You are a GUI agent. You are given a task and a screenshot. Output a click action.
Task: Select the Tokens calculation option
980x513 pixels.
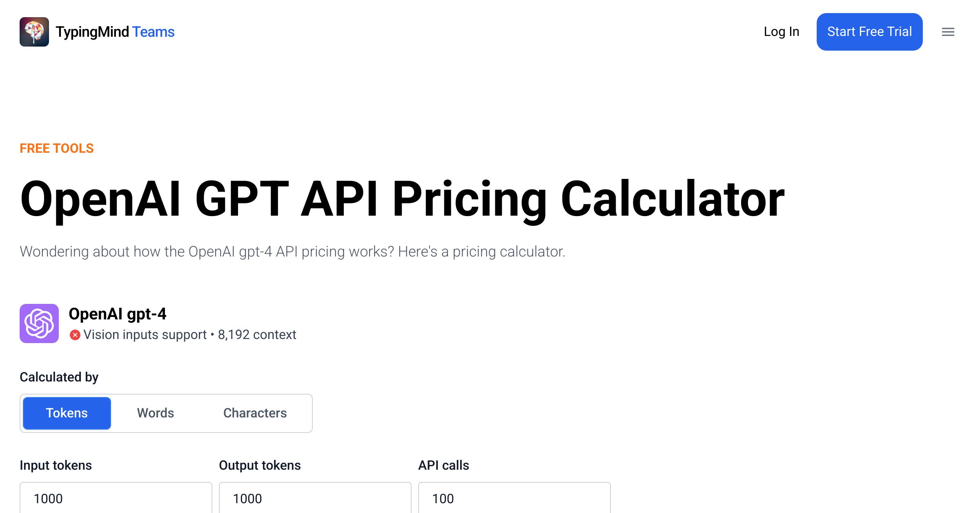coord(67,413)
